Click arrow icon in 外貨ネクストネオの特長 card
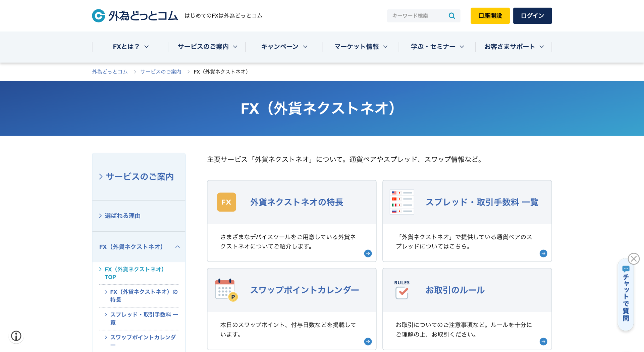Screen dimensions: 644x352 368,253
